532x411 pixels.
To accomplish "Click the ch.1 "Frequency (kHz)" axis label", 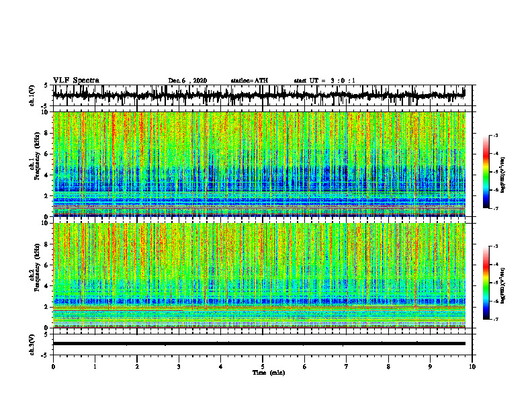I will click(x=37, y=156).
